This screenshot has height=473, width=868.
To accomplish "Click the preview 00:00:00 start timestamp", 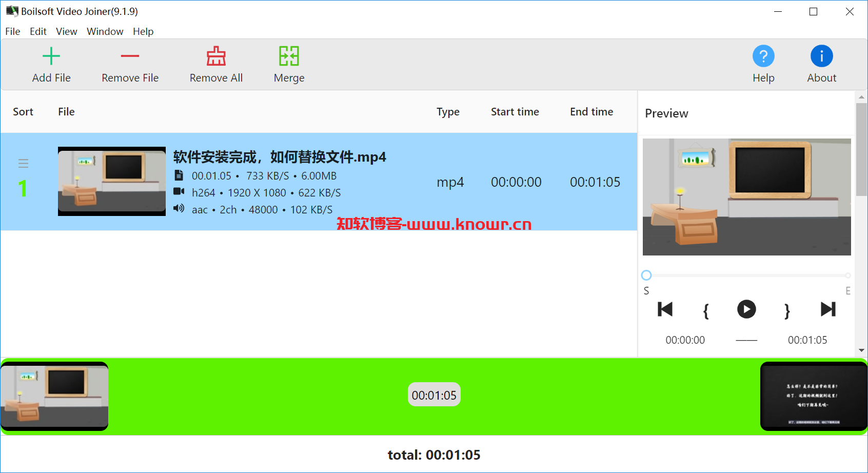I will click(x=685, y=340).
